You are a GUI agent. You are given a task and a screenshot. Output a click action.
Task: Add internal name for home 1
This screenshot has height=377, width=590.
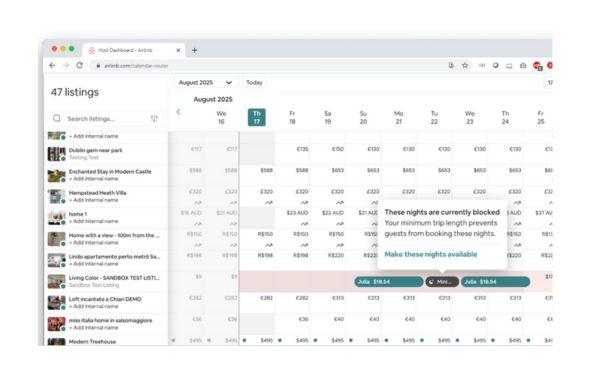[94, 221]
